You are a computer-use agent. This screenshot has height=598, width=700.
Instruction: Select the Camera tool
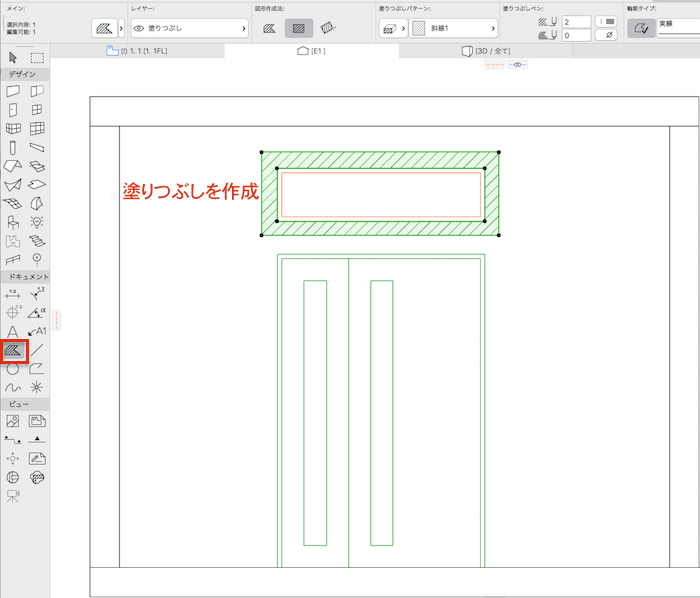point(13,495)
